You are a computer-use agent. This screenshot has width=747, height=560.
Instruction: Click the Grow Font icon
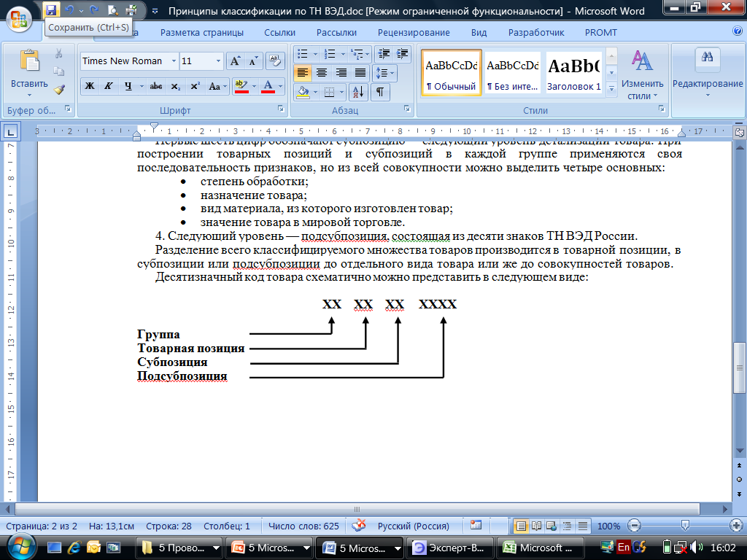tap(235, 61)
